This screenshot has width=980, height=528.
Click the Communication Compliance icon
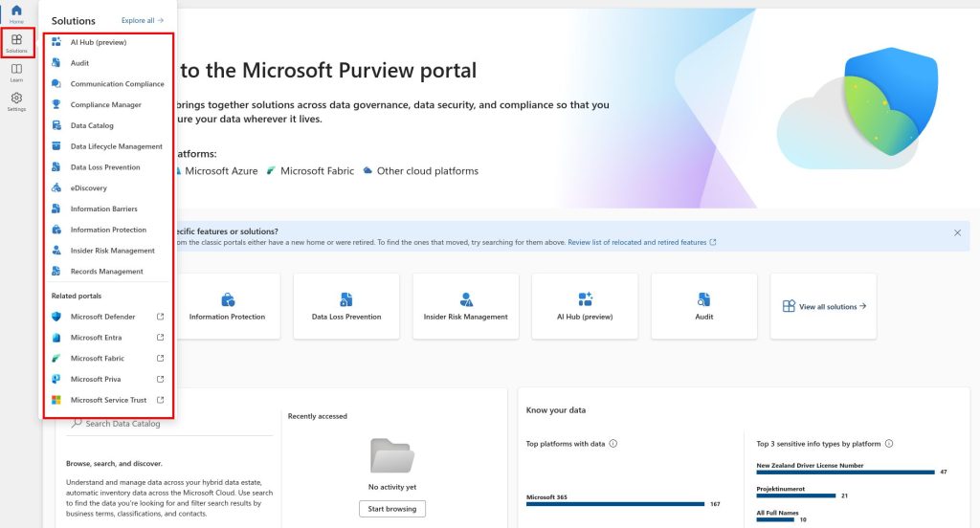tap(56, 84)
